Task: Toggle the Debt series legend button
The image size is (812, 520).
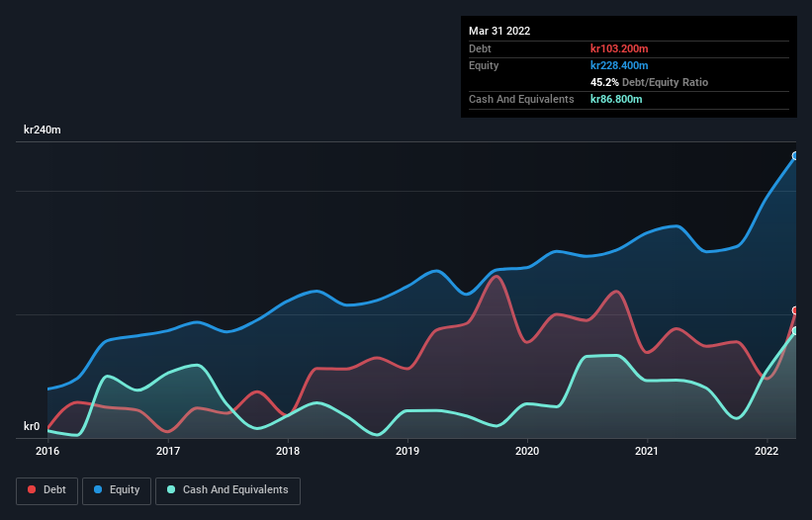Action: (x=46, y=490)
